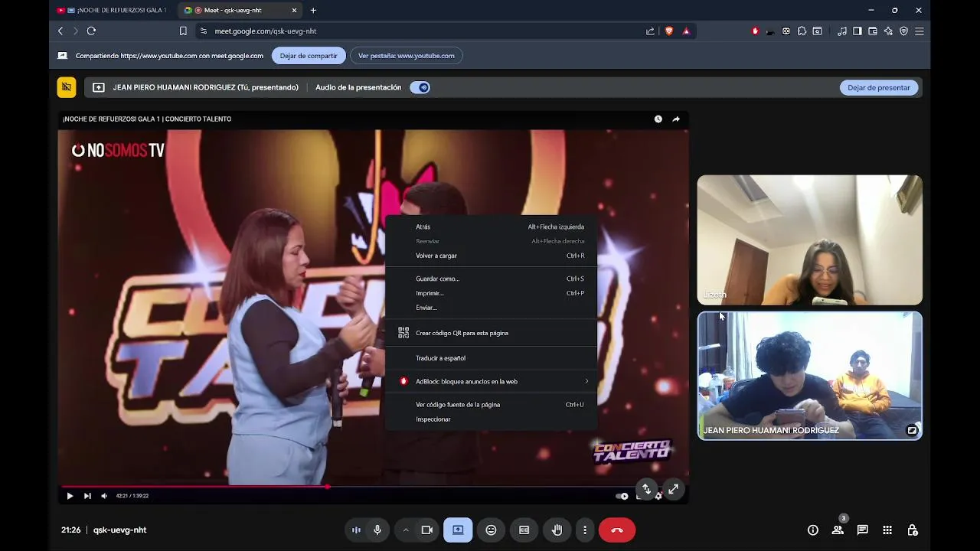
Task: Select Inspeccionar in context menu
Action: point(491,419)
